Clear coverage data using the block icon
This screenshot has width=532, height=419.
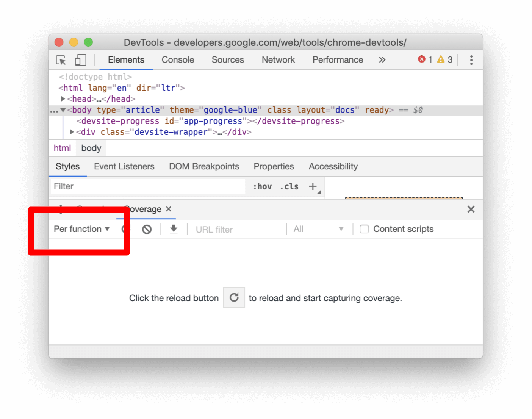click(x=147, y=229)
